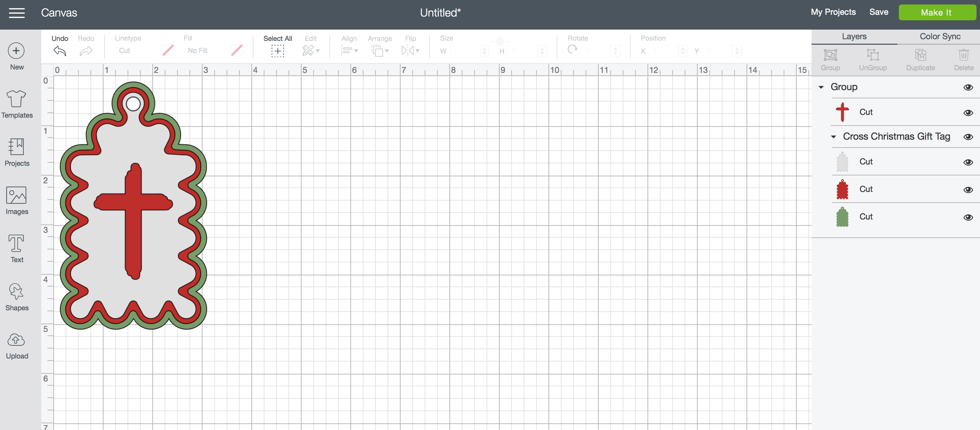Open the Edit tools icon
Viewport: 980px width, 430px height.
(x=307, y=50)
